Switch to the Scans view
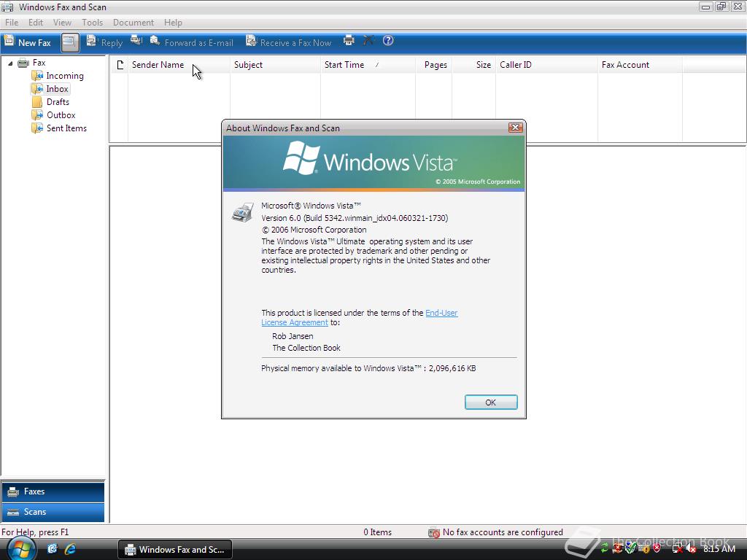Screen dimensions: 747x560 pyautogui.click(x=53, y=513)
